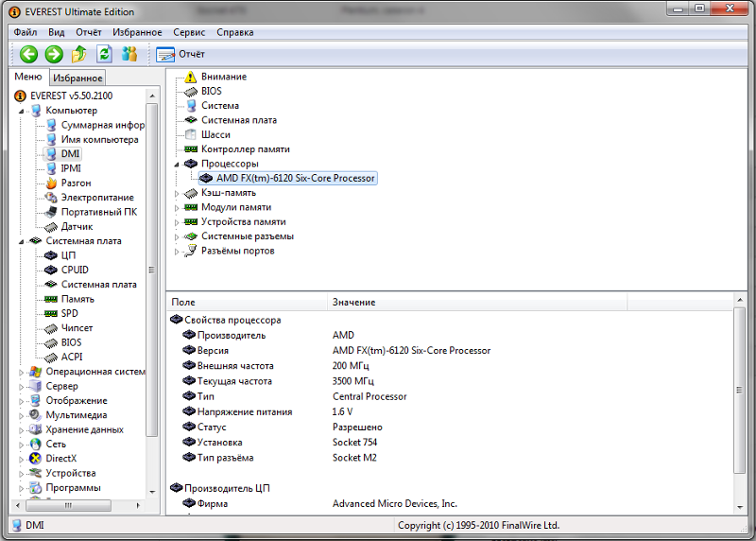Collapse the Процессоры node in DMI tree
Viewport: 756px width, 541px height.
[177, 164]
